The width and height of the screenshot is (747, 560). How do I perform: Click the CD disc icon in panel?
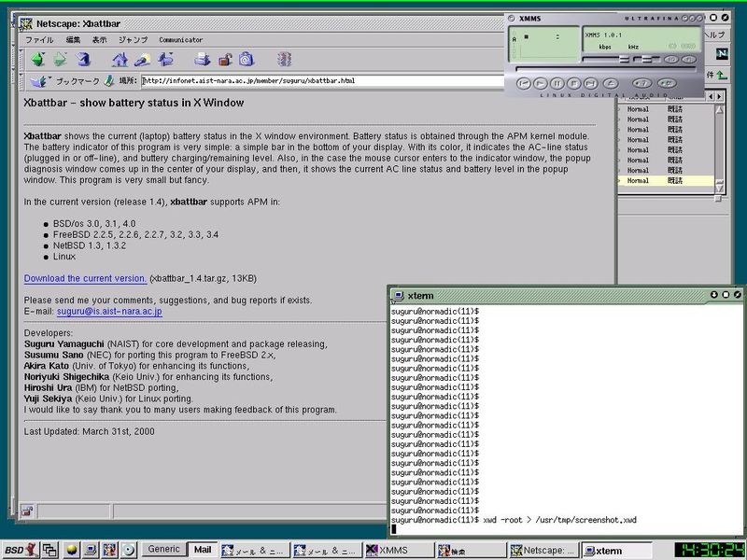click(128, 550)
